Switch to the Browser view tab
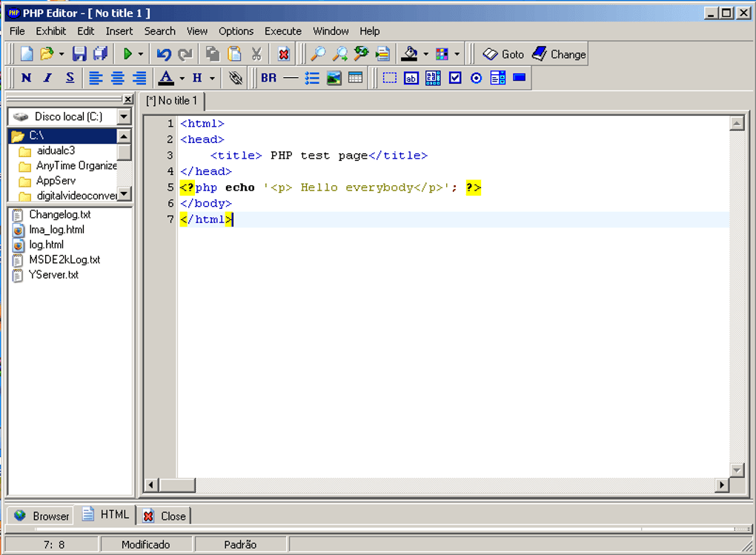The image size is (756, 555). click(x=42, y=516)
